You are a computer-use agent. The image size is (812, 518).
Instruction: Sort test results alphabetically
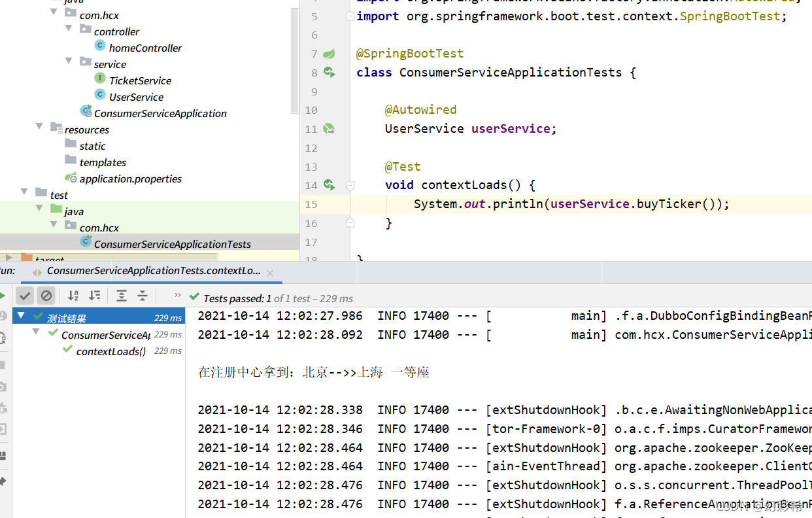[73, 296]
